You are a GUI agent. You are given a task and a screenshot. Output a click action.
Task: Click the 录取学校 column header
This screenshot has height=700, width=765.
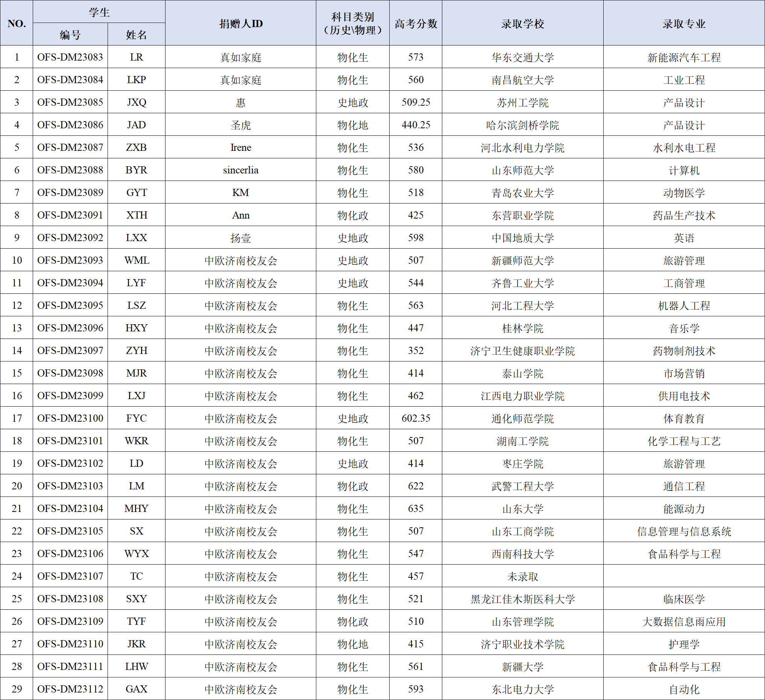click(x=522, y=23)
